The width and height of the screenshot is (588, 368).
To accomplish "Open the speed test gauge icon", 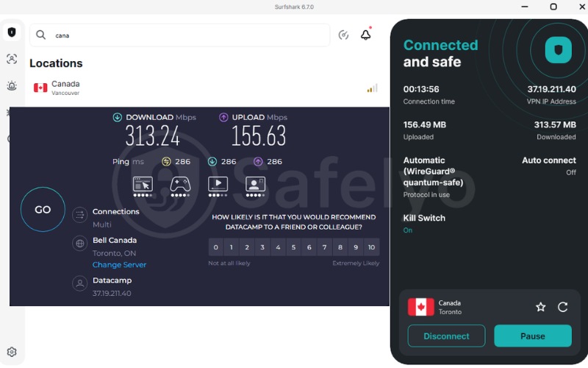I will [343, 35].
